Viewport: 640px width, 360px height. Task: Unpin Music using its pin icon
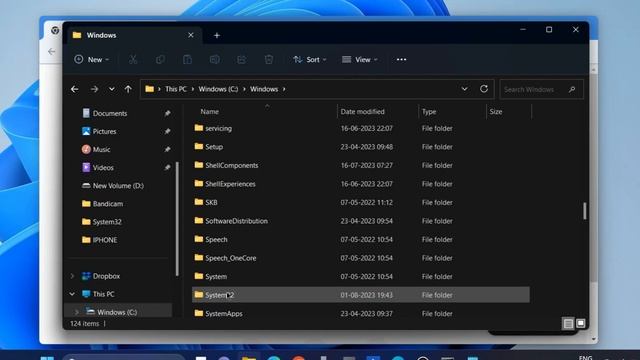tap(167, 149)
